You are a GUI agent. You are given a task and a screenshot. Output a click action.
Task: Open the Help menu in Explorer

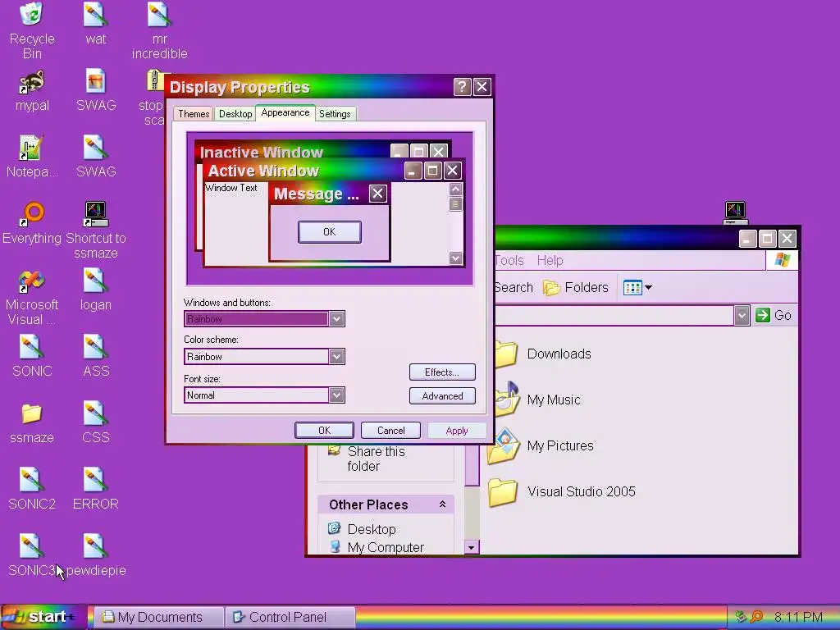550,260
